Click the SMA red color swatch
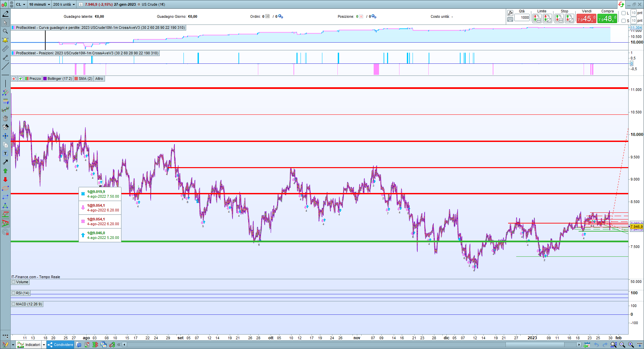The height and width of the screenshot is (349, 644). coord(76,79)
